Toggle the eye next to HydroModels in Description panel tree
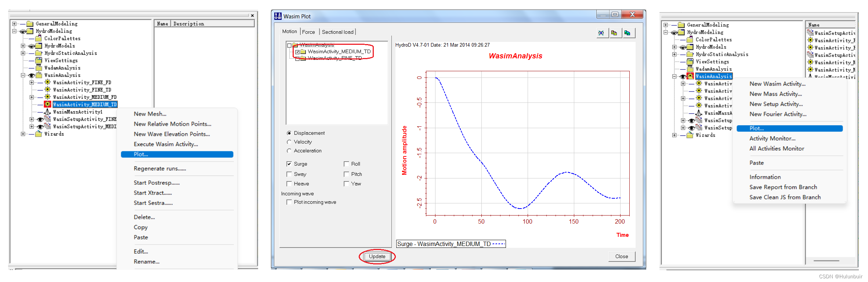 pos(32,46)
